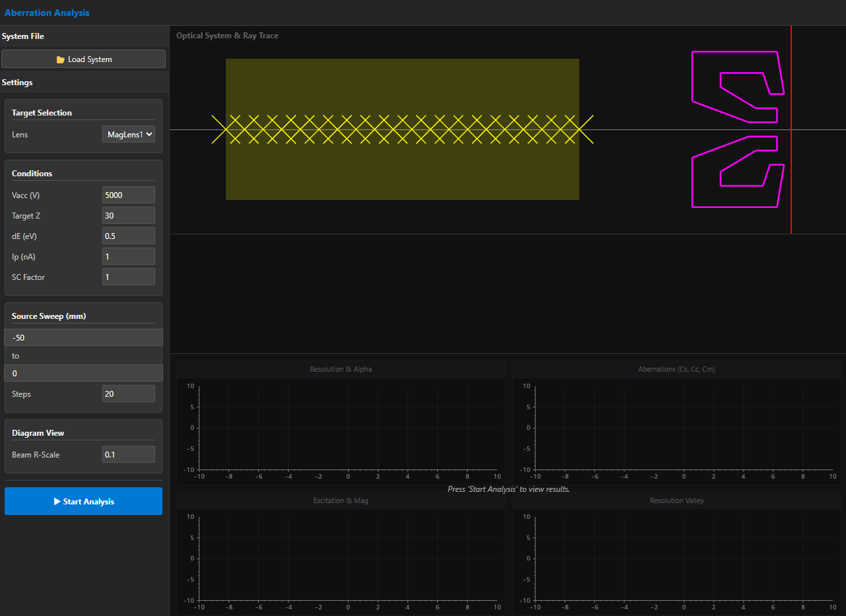This screenshot has height=616, width=846.
Task: Click the Load System folder button
Action: 83,59
